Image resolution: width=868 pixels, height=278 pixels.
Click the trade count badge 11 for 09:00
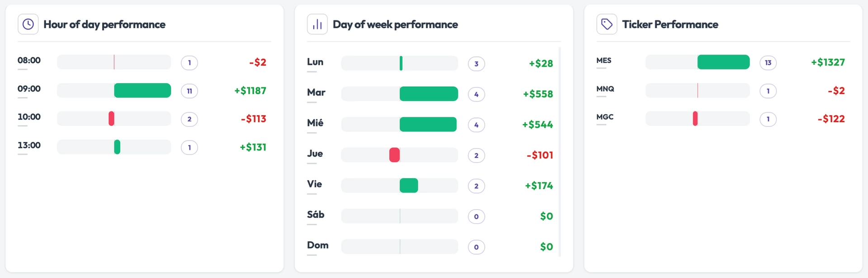click(189, 91)
